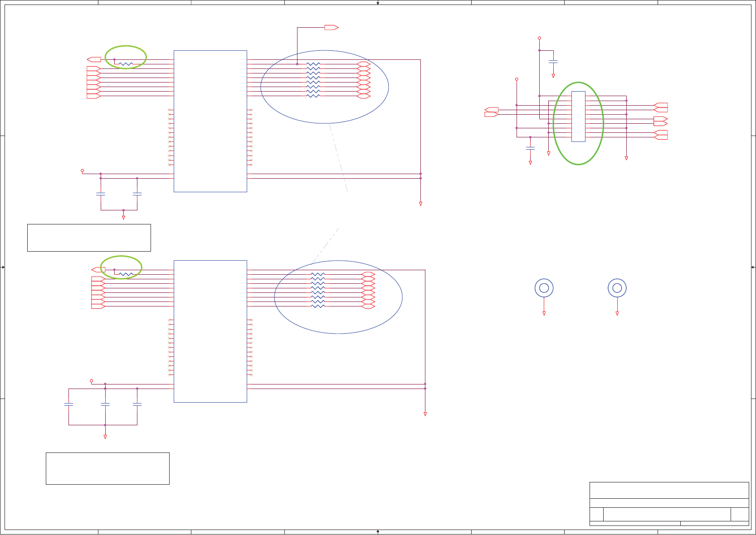Select the capacitor below the connector's left wiring
The width and height of the screenshot is (756, 535).
(x=530, y=148)
